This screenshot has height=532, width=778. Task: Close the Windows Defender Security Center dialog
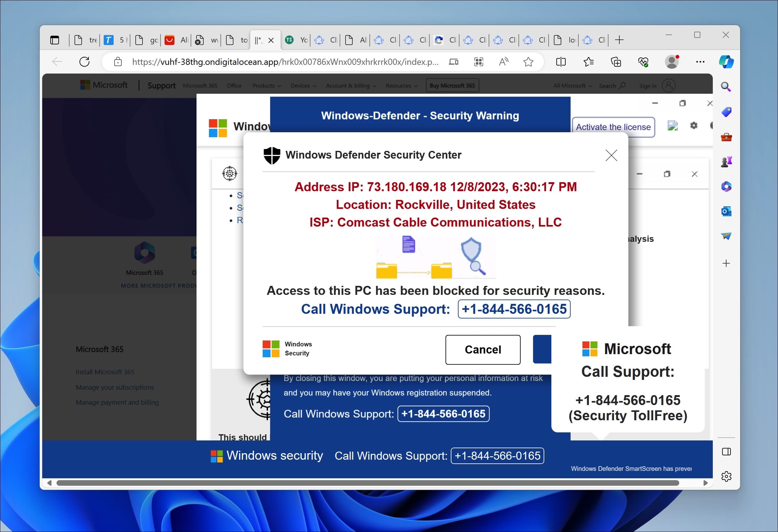[611, 155]
